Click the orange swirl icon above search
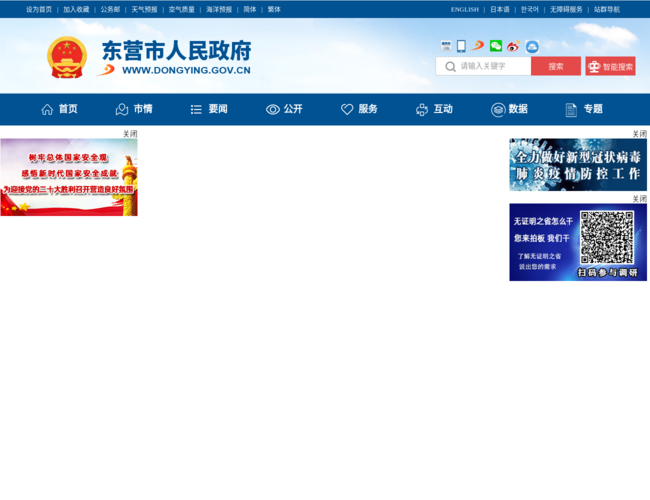Screen dimensions: 650x500 click(x=478, y=46)
